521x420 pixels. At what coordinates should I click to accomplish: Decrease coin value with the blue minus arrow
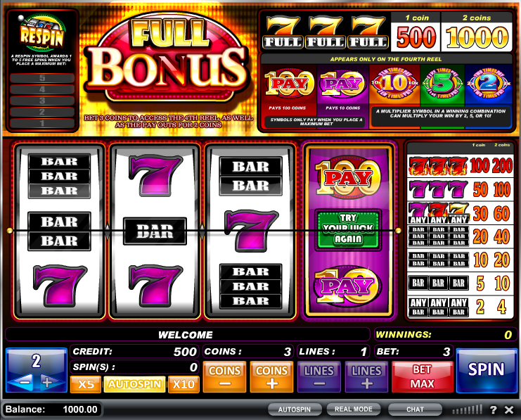(23, 383)
